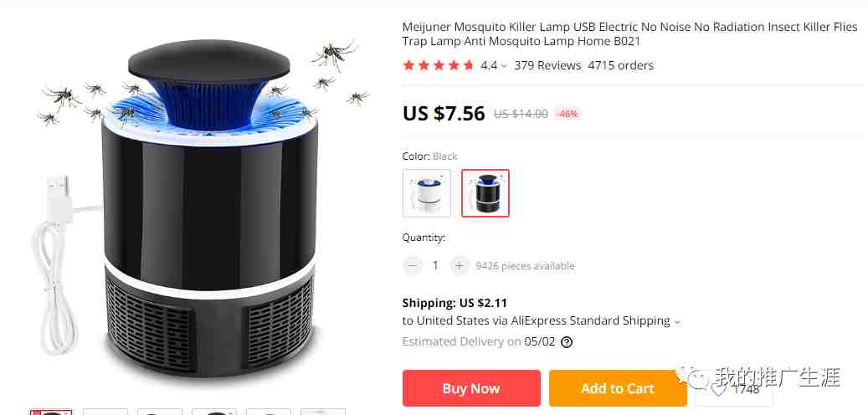Select the second product thumbnail below image

[105, 412]
